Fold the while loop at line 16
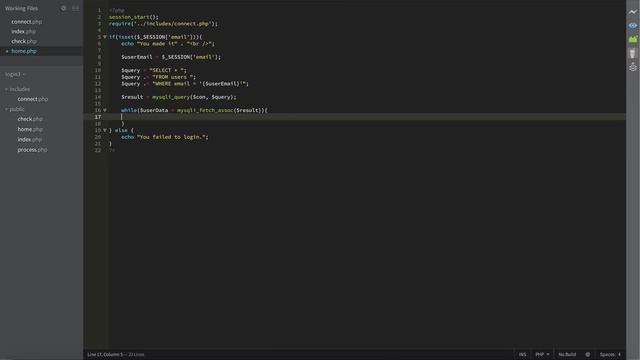 105,110
